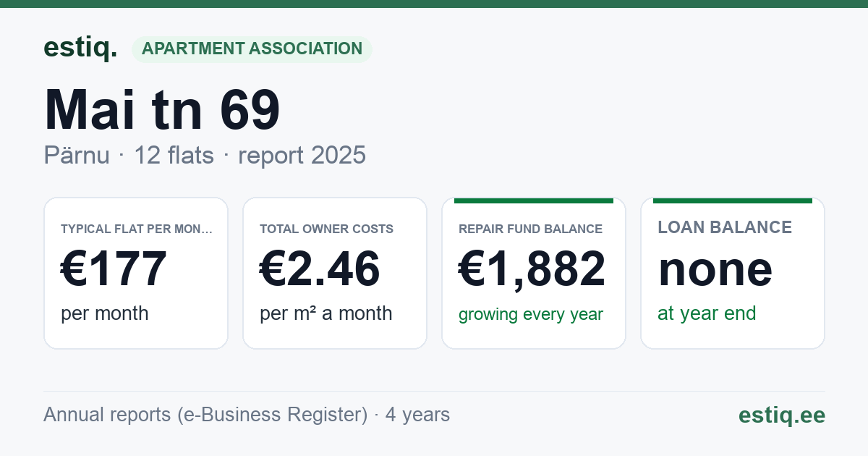868x456 pixels.
Task: Open the estiq.ee link
Action: pos(781,415)
